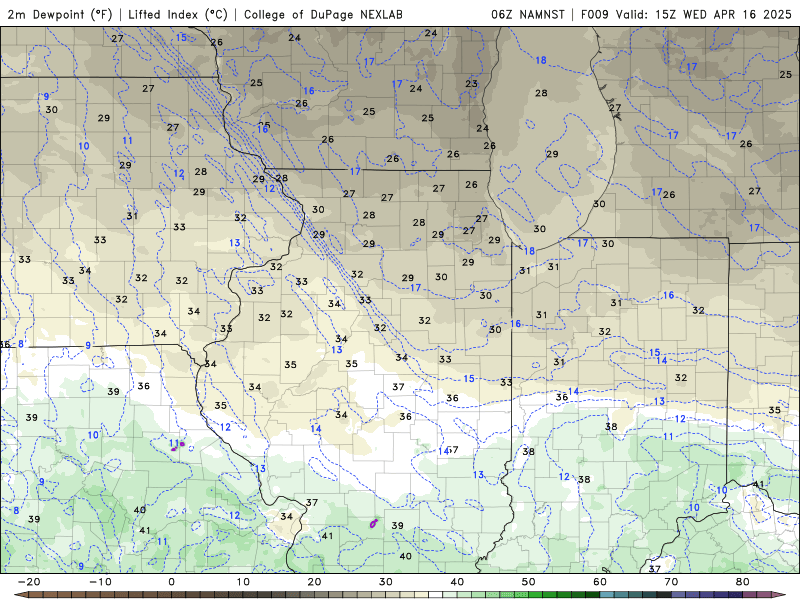Click the black "23" dewpoint value

471,83
